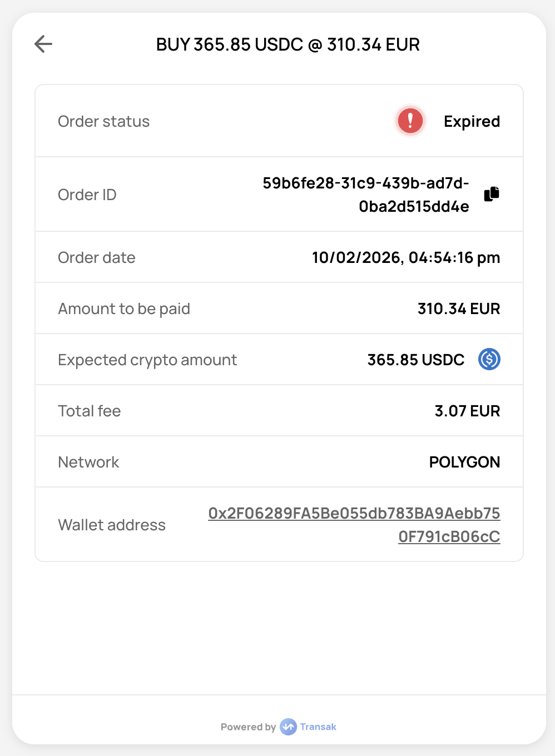
Task: Copy the order ID with copy icon
Action: (492, 194)
